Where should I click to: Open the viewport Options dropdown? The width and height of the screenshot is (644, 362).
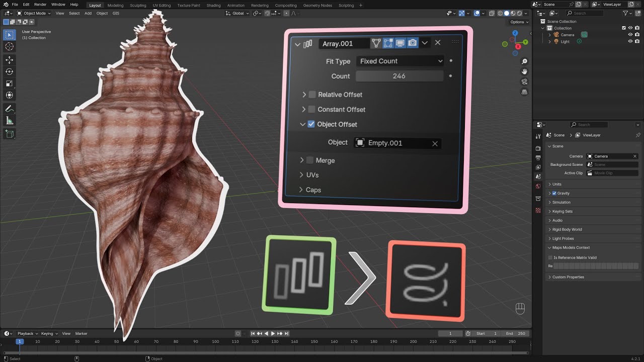pos(519,22)
